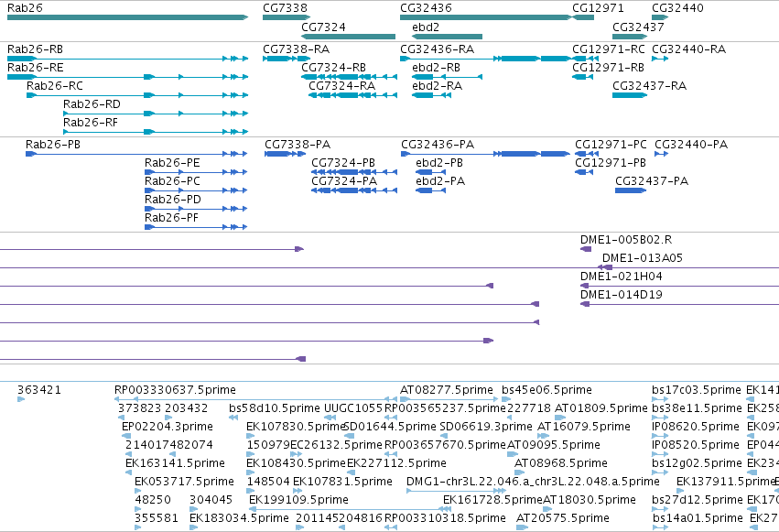Click clone DME1-013A05
Screen dimensions: 779x532
(605, 267)
